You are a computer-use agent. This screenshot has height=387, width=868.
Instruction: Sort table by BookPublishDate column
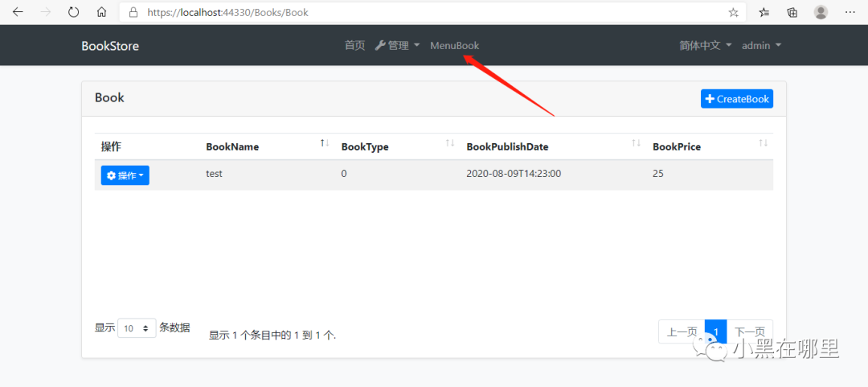(x=553, y=147)
